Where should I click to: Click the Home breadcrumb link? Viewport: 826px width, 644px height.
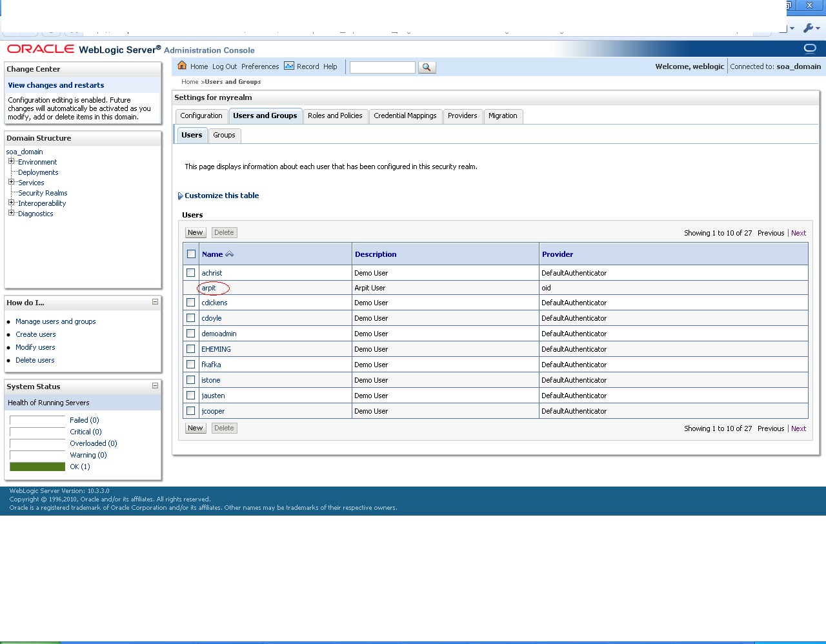(x=190, y=82)
